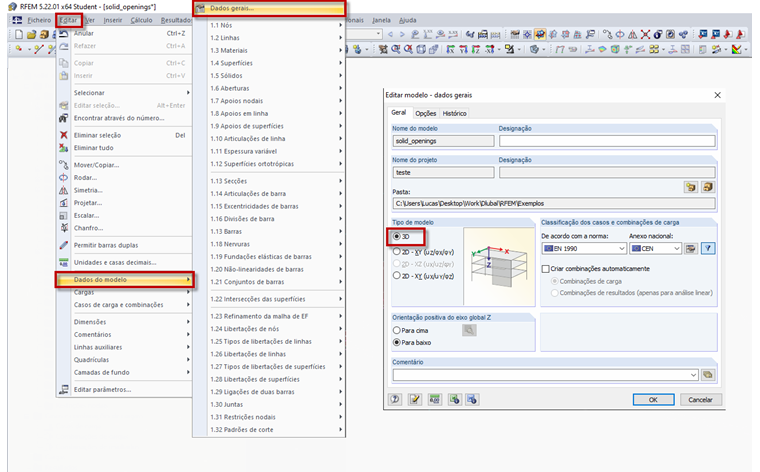Click the zoom window magnifier icon in the toolbar
This screenshot has width=760, height=472.
tap(396, 49)
